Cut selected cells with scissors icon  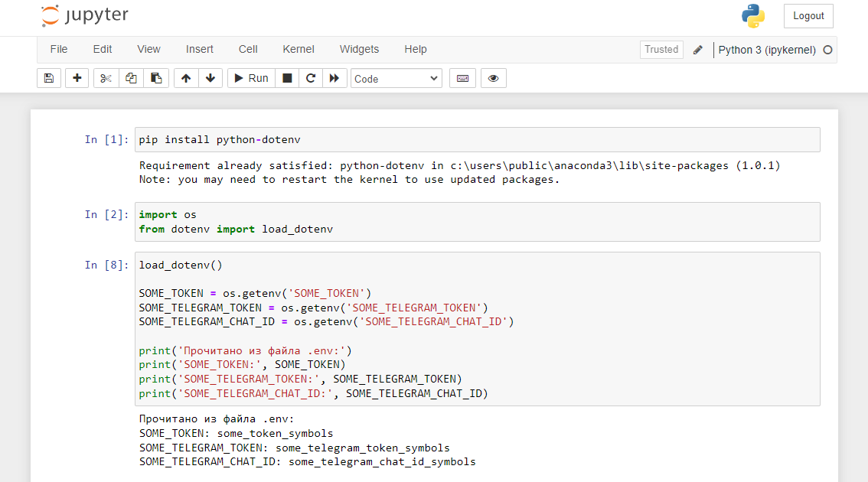click(x=106, y=78)
